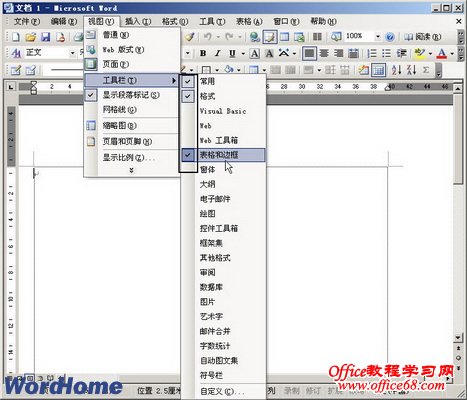The image size is (467, 400).
Task: Open the Underline style dropdown arrow
Action: pos(243,54)
